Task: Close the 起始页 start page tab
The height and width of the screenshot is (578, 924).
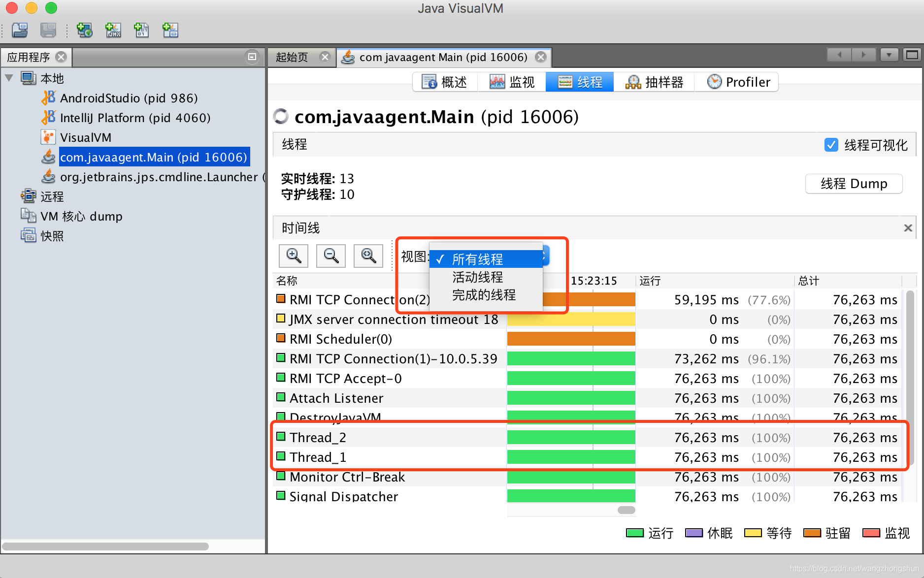Action: coord(325,57)
